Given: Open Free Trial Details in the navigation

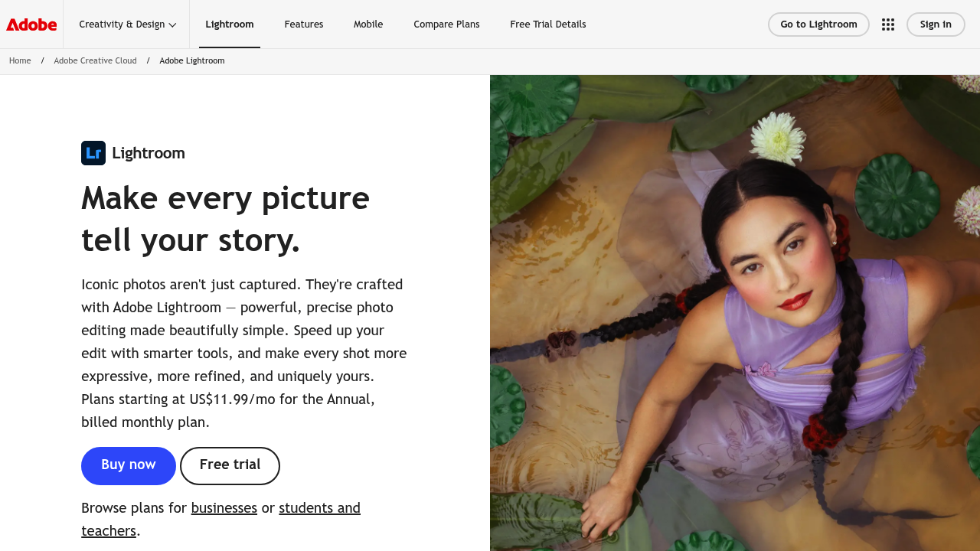Looking at the screenshot, I should (548, 24).
